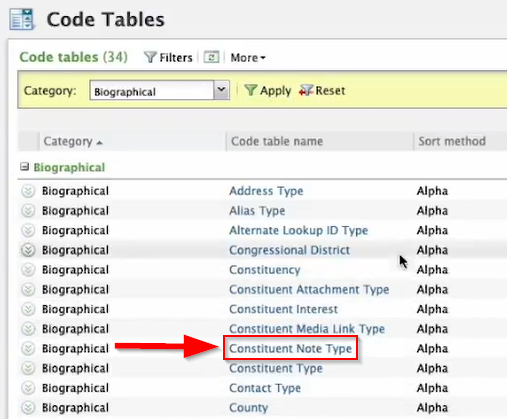Open the Category dropdown arrow
Screen dimensions: 507x419
click(221, 90)
